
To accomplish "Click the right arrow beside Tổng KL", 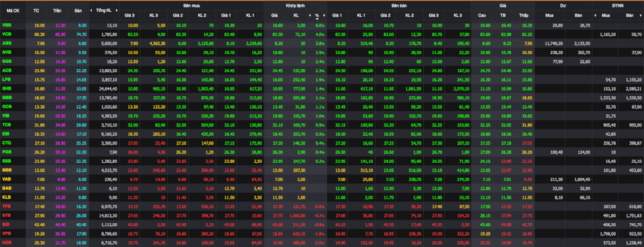I will coord(116,10).
